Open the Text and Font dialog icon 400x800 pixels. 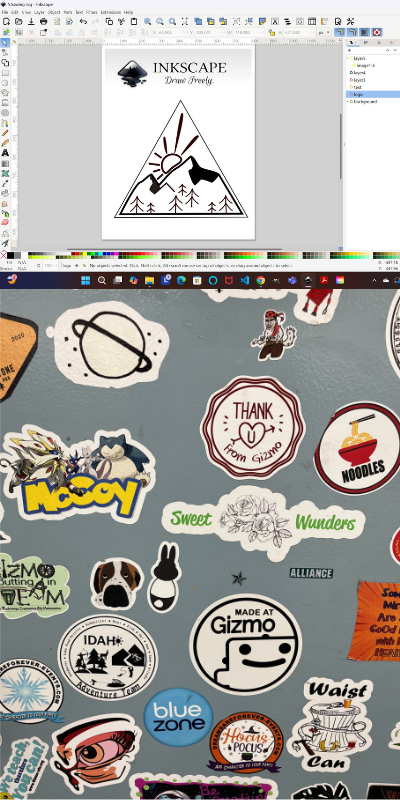point(274,21)
